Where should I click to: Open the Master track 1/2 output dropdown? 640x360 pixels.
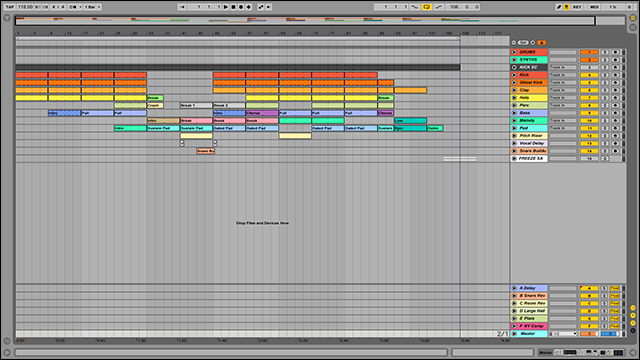pyautogui.click(x=563, y=334)
